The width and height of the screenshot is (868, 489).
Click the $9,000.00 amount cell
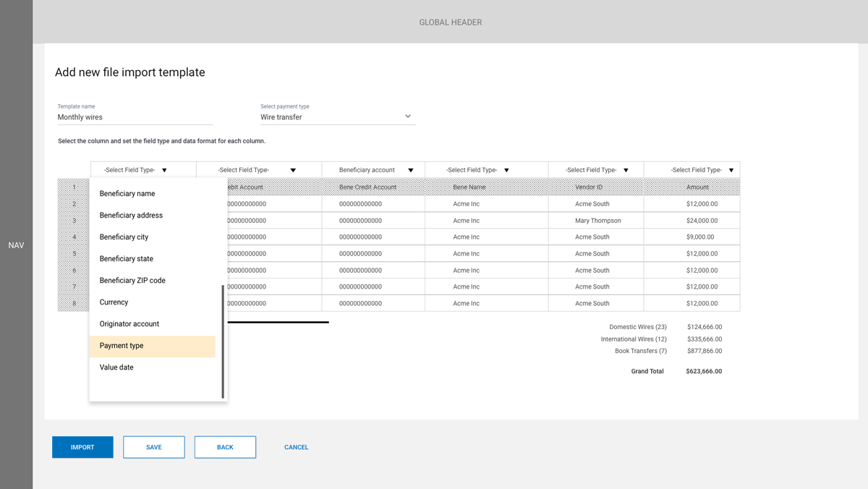tap(692, 237)
